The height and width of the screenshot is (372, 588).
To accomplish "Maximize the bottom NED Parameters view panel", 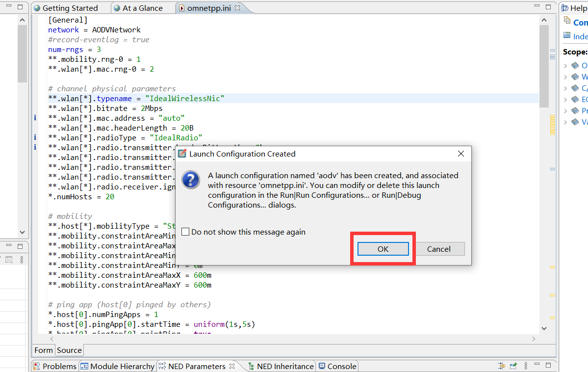I will coord(548,365).
